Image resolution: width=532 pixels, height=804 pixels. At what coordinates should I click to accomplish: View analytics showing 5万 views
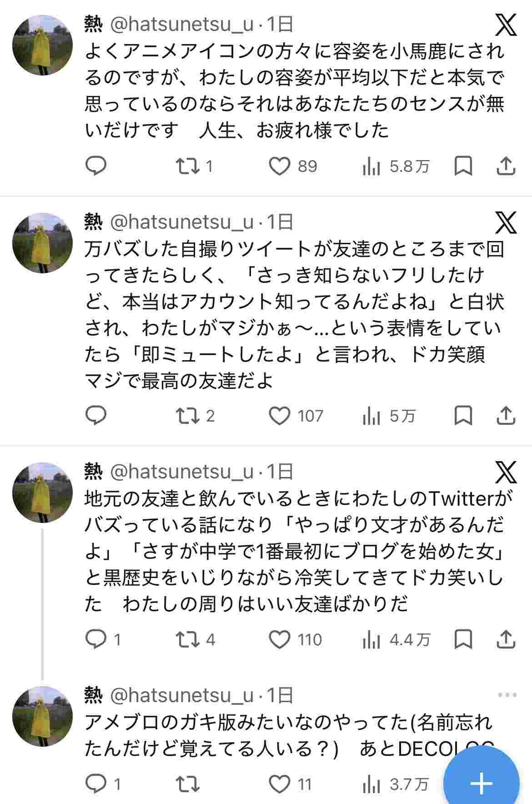(x=389, y=416)
